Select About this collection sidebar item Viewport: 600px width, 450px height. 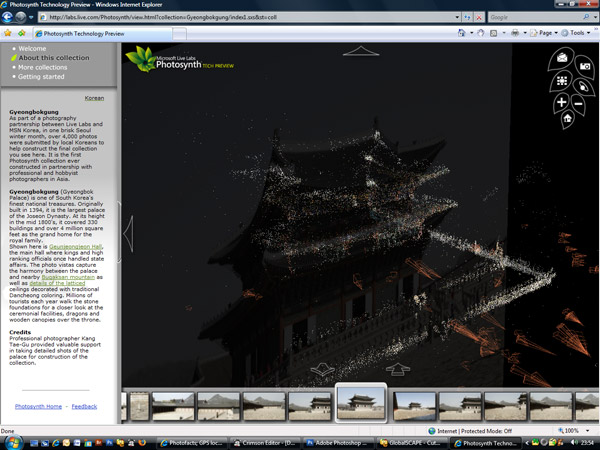coord(54,58)
